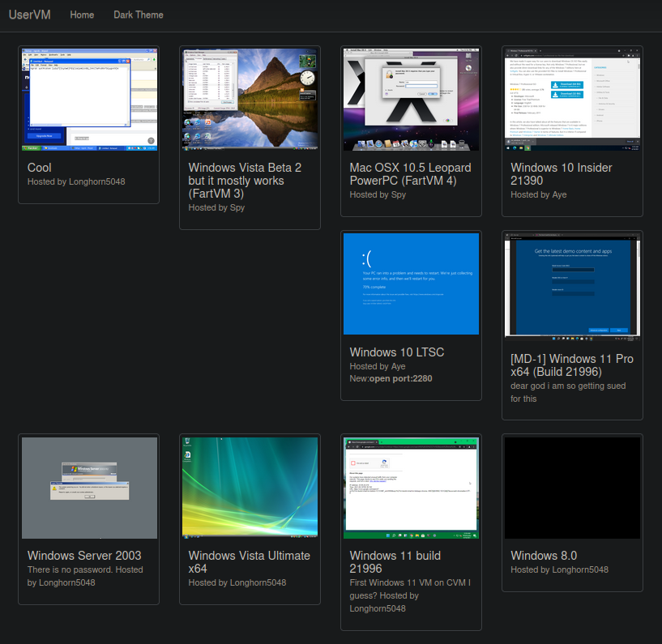Toggle the Dark Theme option

[138, 15]
